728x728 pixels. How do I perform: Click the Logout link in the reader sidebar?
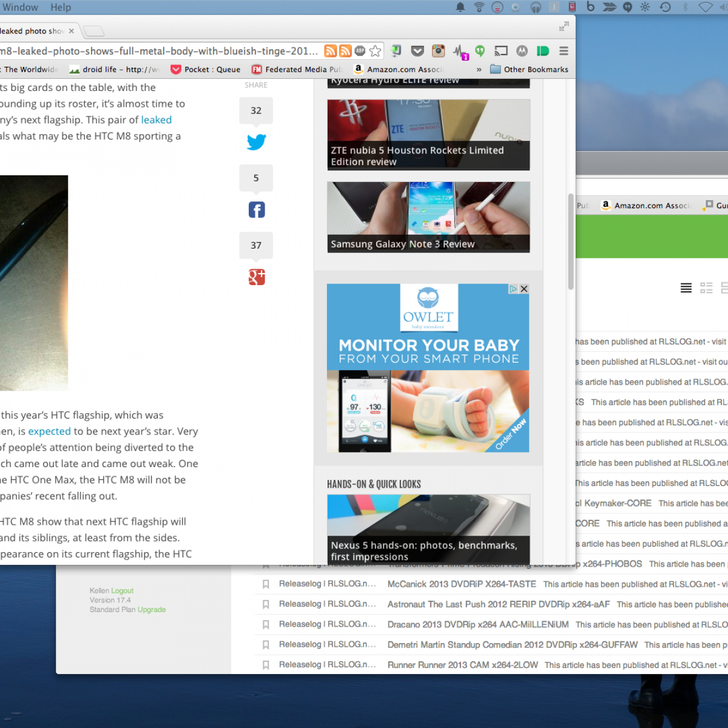pyautogui.click(x=123, y=590)
